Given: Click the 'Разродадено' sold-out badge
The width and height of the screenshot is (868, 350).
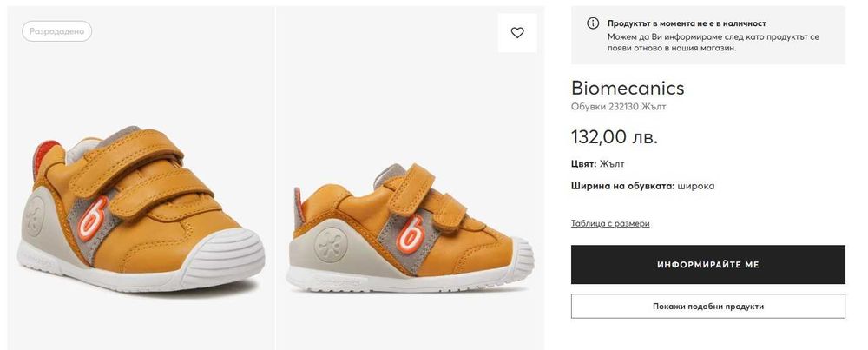Looking at the screenshot, I should coord(57,31).
